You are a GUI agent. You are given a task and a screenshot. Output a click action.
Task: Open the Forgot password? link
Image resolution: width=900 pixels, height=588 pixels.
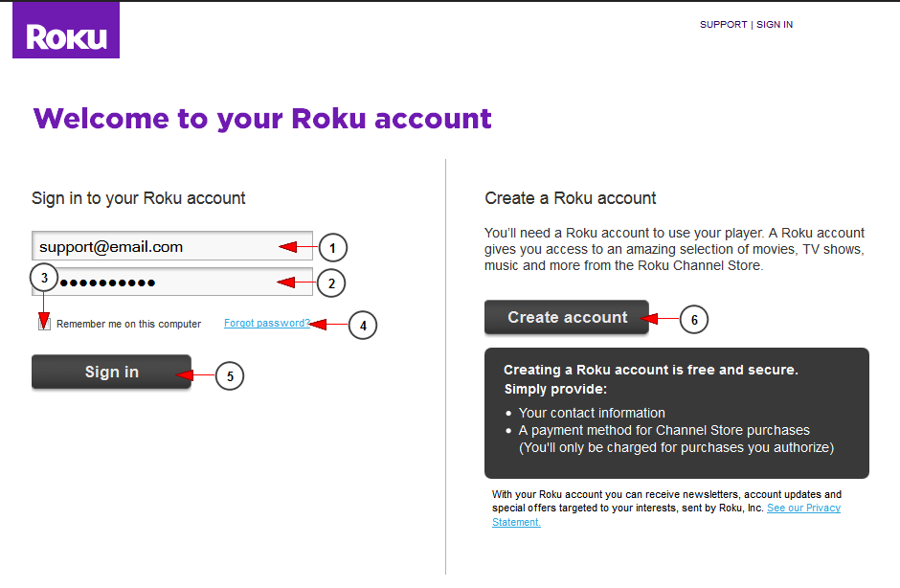point(267,324)
